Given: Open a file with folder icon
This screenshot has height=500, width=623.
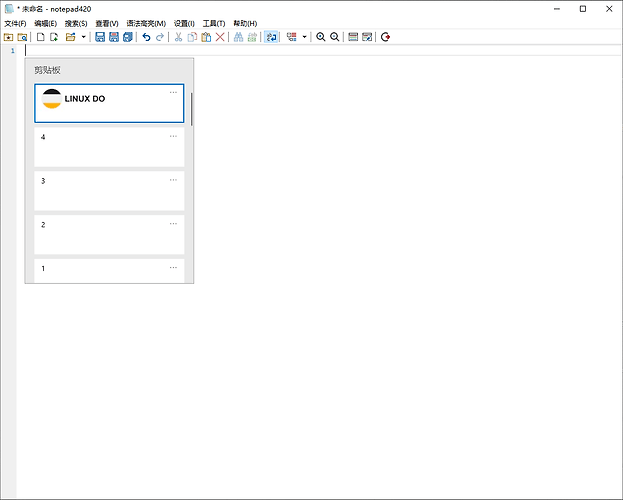Looking at the screenshot, I should tap(71, 37).
